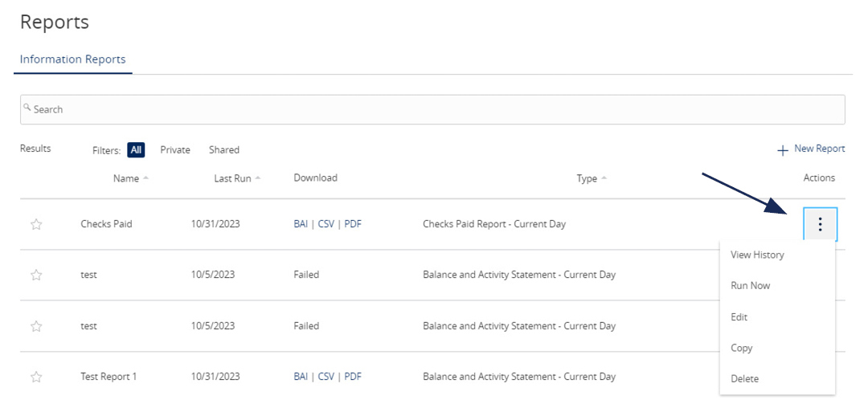Download Checks Paid as PDF
The width and height of the screenshot is (868, 412).
click(353, 224)
